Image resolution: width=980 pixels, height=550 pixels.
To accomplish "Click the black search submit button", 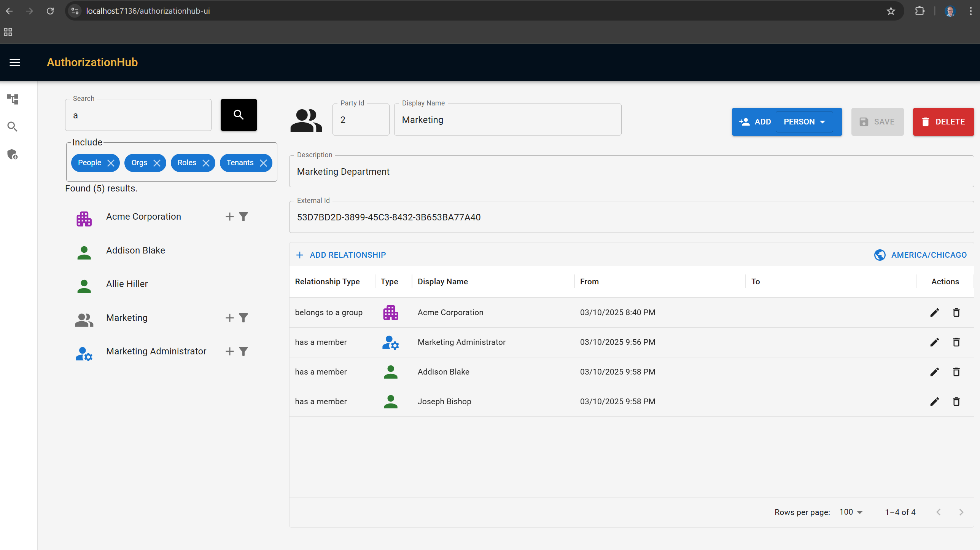I will point(239,115).
